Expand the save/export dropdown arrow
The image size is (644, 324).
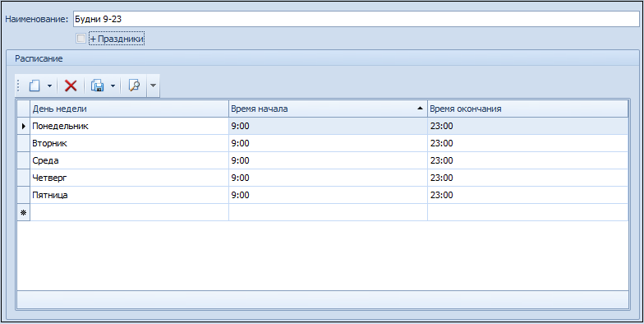point(113,86)
